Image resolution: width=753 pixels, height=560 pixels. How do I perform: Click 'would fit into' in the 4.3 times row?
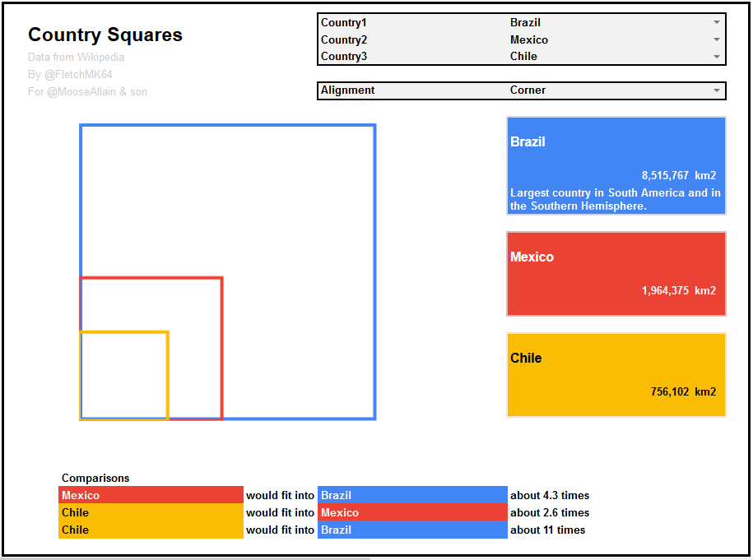click(x=280, y=495)
